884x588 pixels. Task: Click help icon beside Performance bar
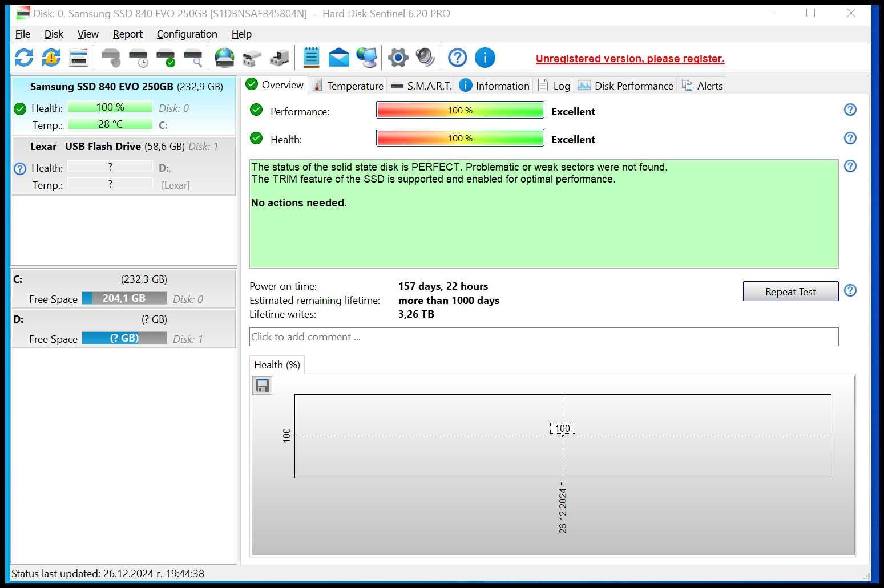click(850, 110)
